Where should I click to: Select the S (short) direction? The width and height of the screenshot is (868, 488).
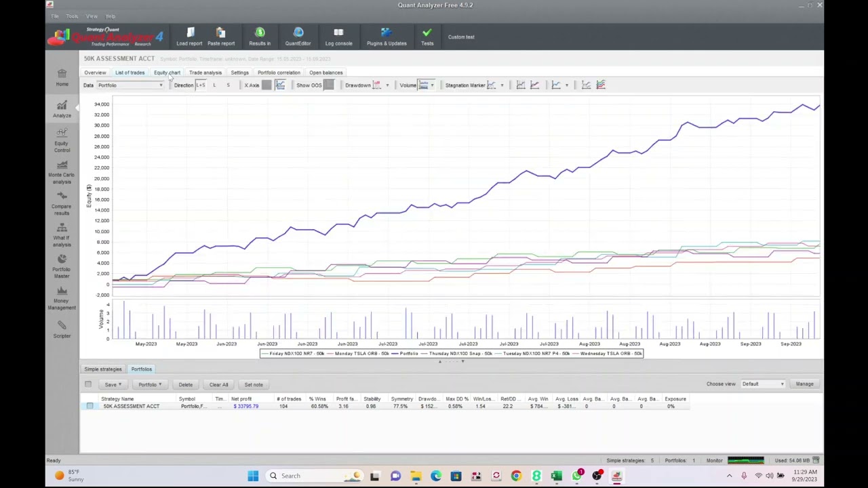(228, 85)
